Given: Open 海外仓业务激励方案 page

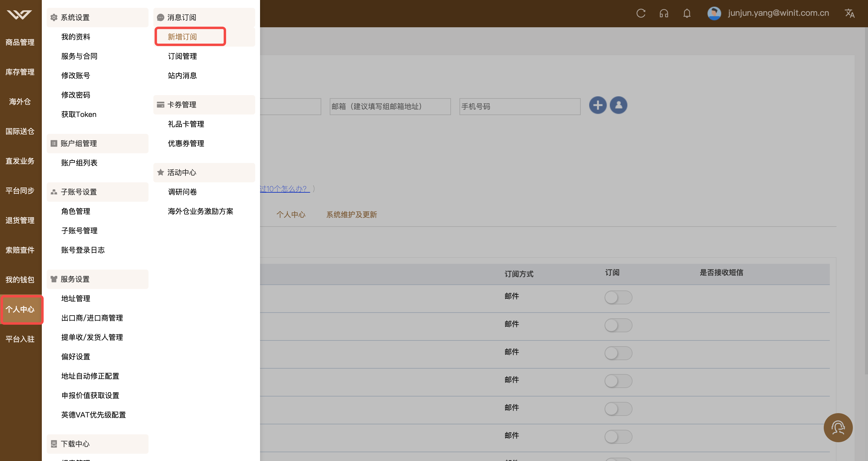Looking at the screenshot, I should pos(201,211).
